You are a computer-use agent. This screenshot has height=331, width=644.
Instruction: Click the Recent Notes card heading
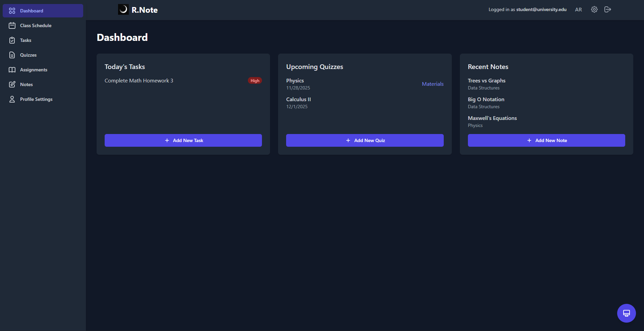pos(488,67)
